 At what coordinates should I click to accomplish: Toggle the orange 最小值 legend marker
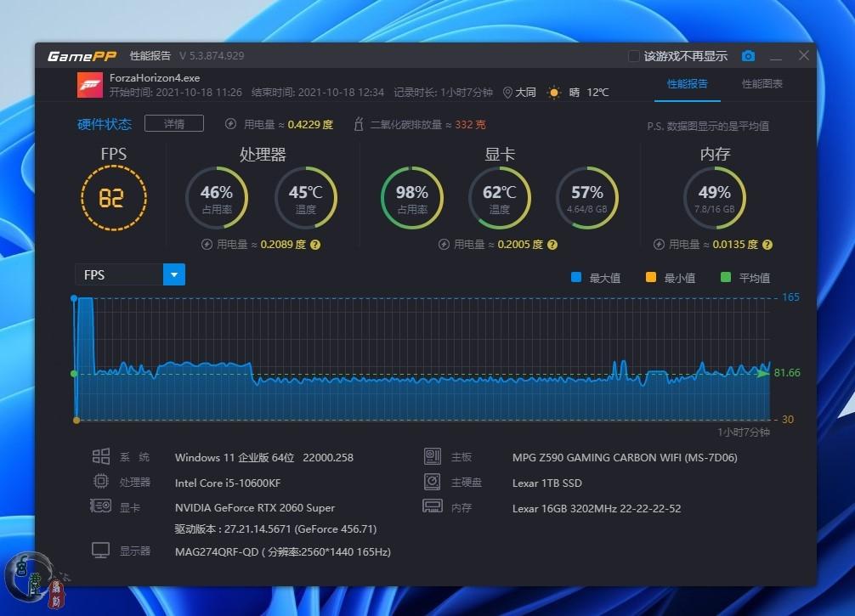tap(650, 277)
